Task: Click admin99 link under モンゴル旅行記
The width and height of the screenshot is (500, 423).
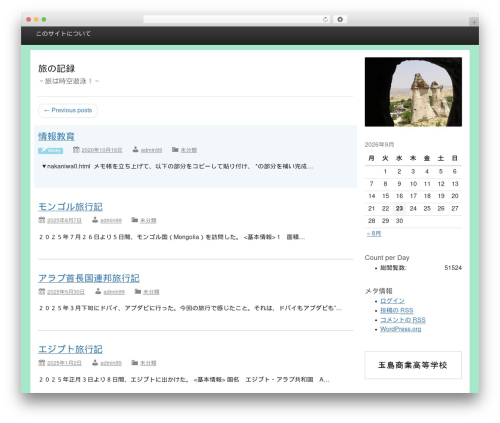Action: [111, 221]
